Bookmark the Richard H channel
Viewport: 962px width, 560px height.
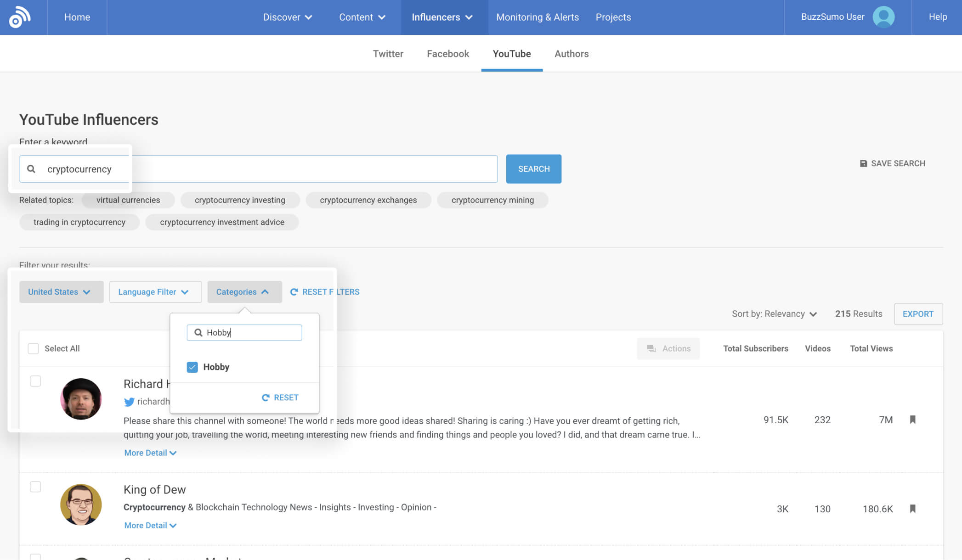tap(912, 420)
